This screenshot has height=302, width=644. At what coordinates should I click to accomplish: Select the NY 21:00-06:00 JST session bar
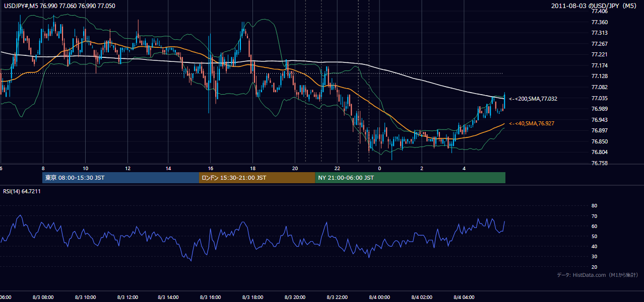coord(410,178)
